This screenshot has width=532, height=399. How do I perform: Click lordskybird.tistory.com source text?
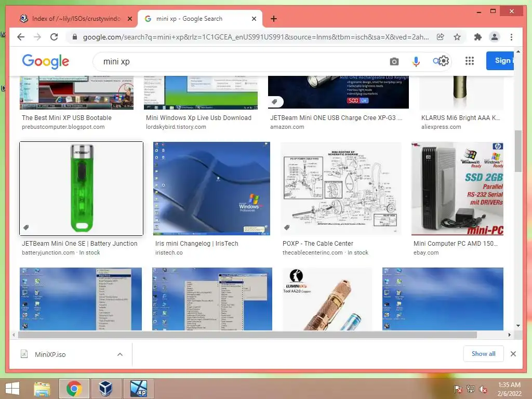tap(176, 127)
